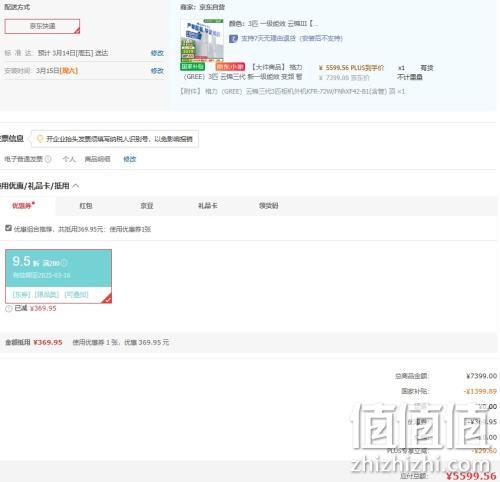Click the info icon beside 已减 ¥369.95
Screen dimensions: 500x482
[x=9, y=309]
